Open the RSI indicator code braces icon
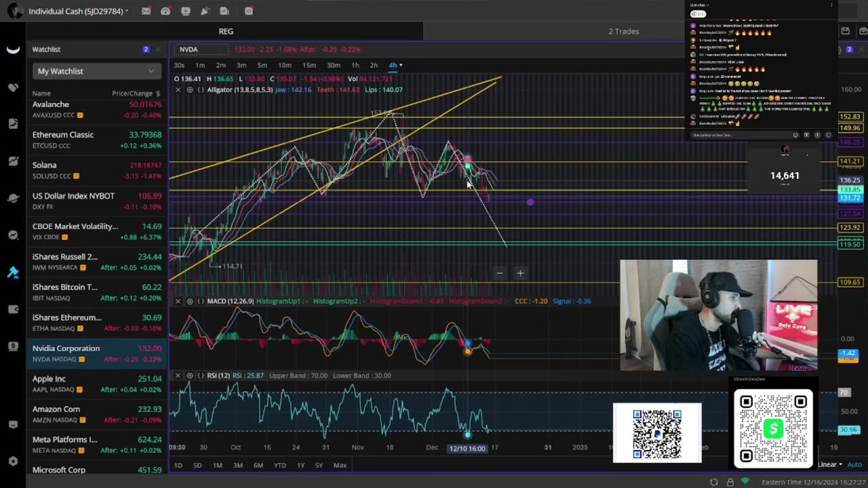868x488 pixels. pyautogui.click(x=201, y=375)
